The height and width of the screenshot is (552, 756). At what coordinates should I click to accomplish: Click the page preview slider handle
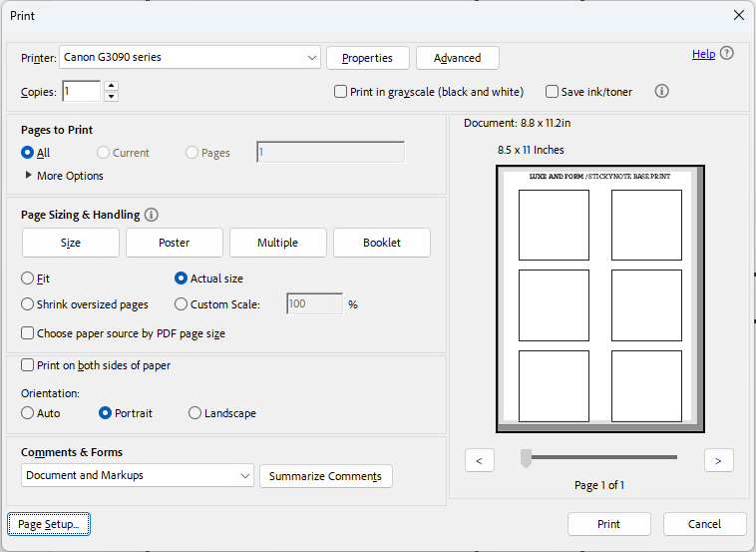[x=526, y=457]
